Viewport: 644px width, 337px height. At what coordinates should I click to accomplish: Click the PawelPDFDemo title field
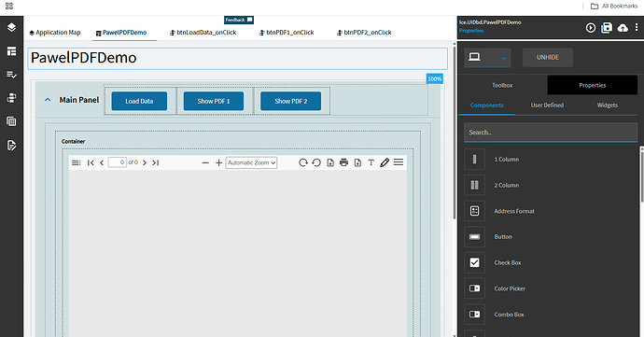click(x=238, y=59)
